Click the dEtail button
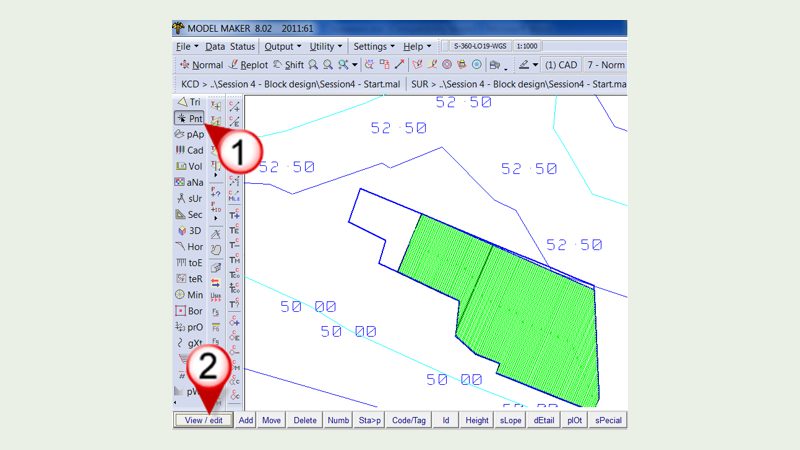Image resolution: width=800 pixels, height=450 pixels. (543, 420)
